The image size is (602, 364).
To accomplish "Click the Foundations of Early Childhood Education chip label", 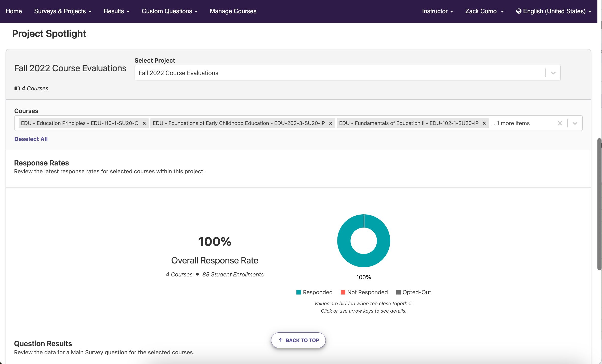I will coord(239,123).
